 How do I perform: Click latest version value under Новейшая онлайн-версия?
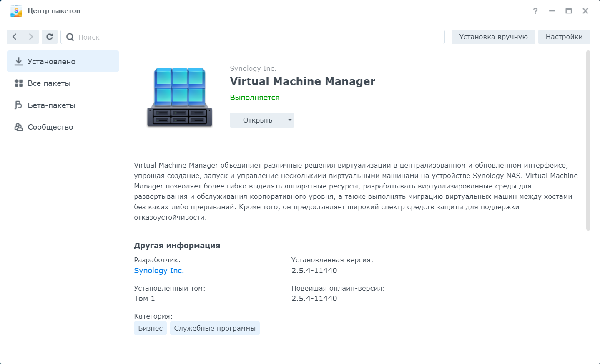click(x=314, y=299)
